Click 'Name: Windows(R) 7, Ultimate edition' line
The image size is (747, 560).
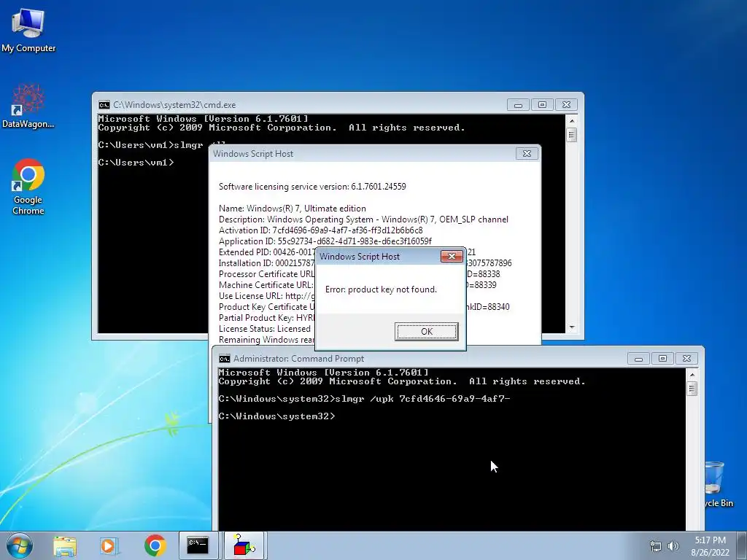click(x=293, y=209)
